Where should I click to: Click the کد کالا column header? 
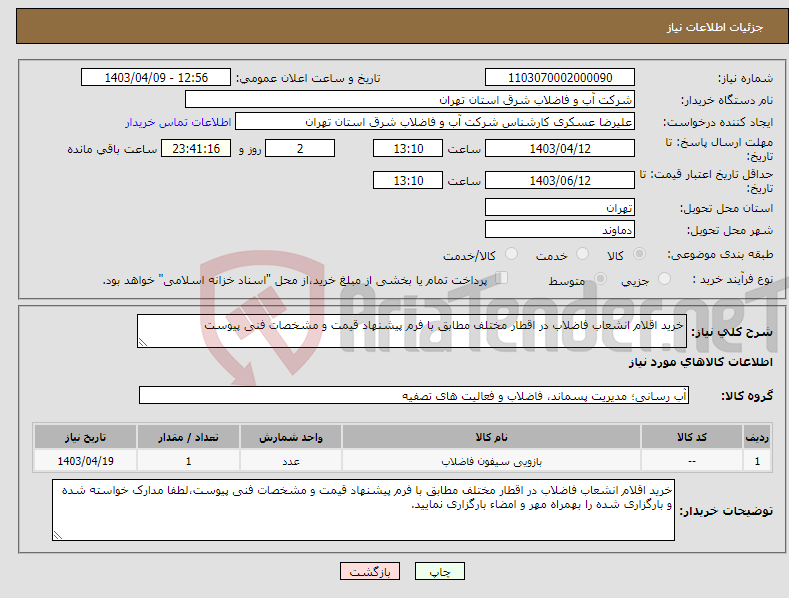692,437
